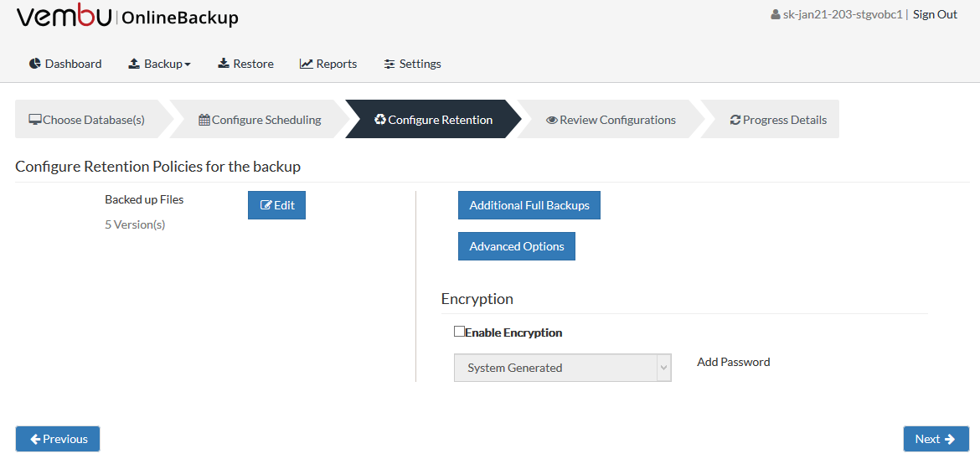Viewport: 980px width, 464px height.
Task: Click the Reports line chart icon
Action: click(307, 64)
